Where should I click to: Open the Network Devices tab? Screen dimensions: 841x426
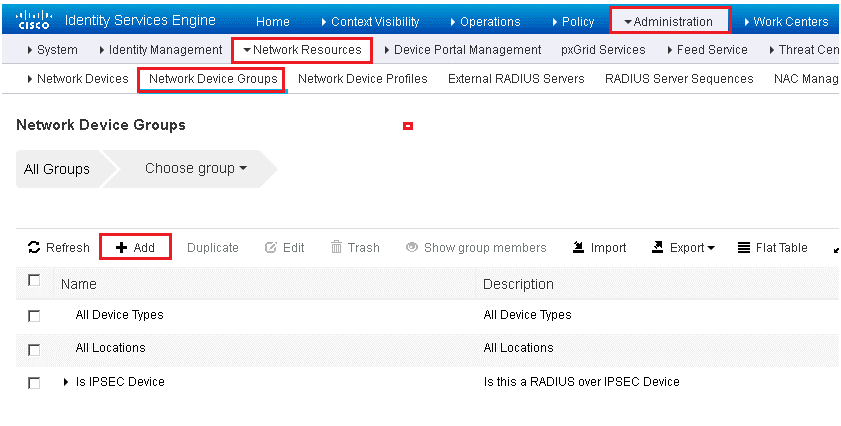[77, 79]
